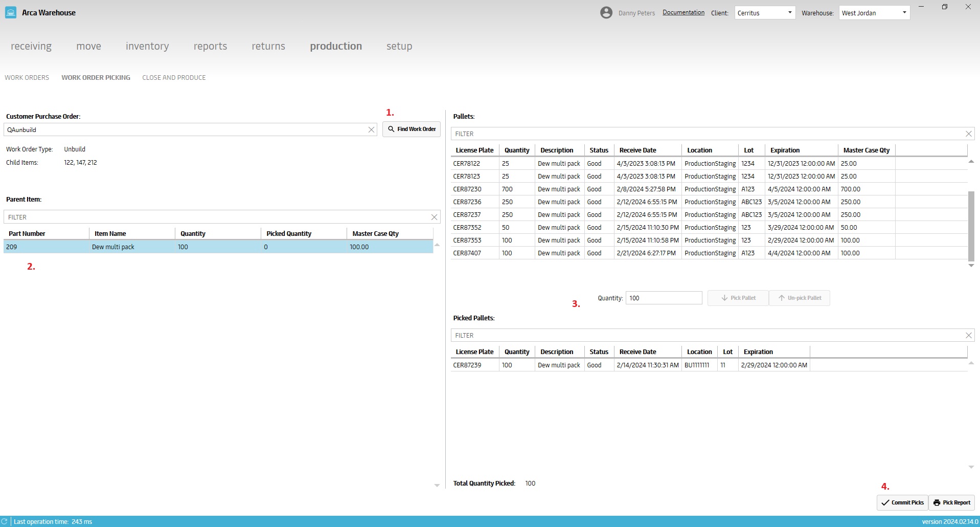This screenshot has height=527, width=980.
Task: Click the Arca Warehouse app logo icon
Action: pos(10,12)
